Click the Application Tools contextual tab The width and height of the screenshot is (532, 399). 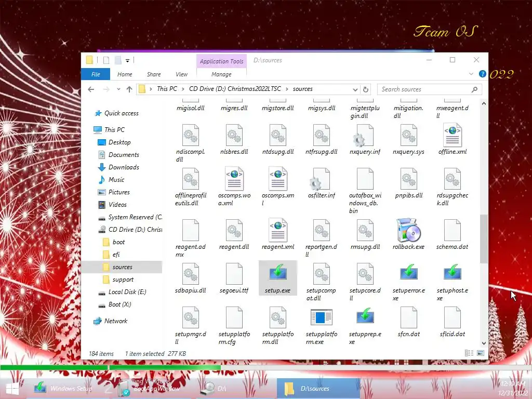[221, 61]
